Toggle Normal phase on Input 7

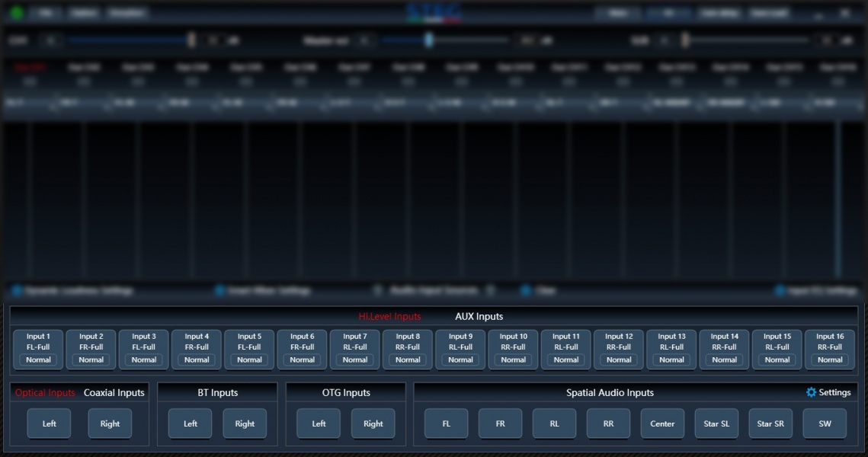coord(355,360)
